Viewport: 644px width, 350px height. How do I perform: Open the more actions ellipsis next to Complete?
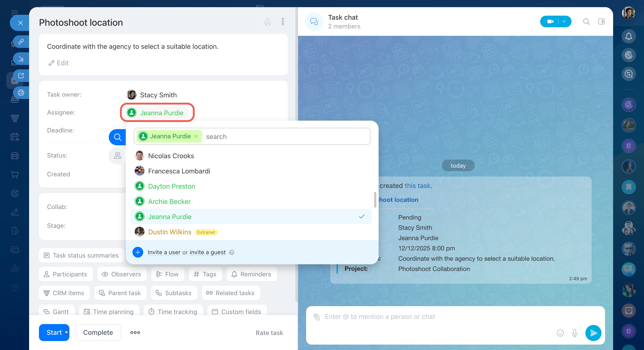coord(135,333)
